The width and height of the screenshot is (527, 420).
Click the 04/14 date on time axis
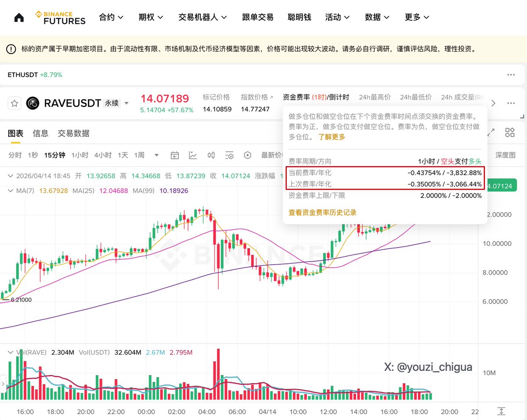267,412
